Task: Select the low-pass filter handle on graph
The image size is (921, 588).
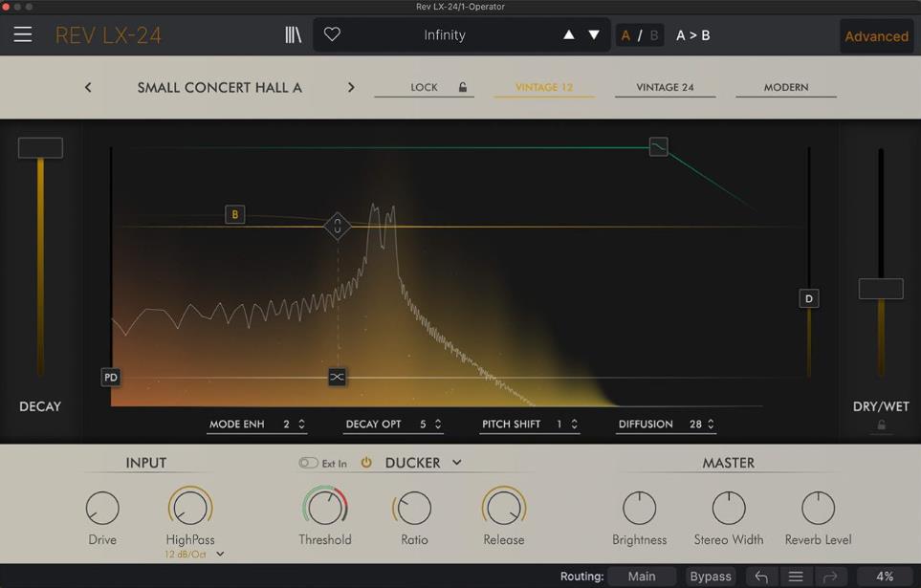Action: pyautogui.click(x=658, y=146)
